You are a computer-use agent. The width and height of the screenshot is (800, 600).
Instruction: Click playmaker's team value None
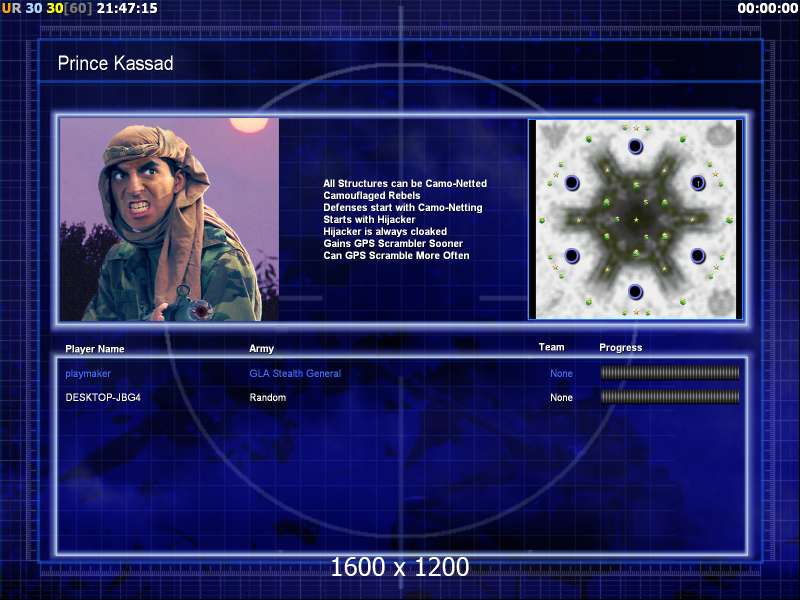tap(561, 373)
